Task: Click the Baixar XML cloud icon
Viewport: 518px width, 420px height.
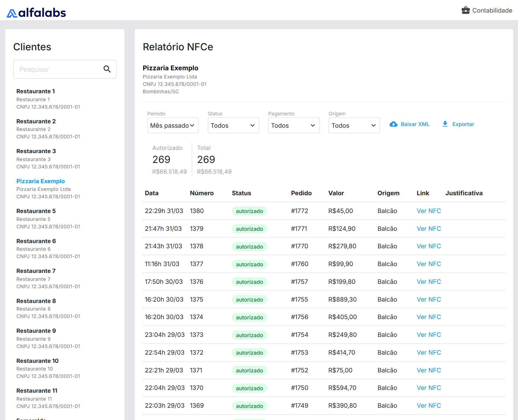Action: click(x=393, y=124)
